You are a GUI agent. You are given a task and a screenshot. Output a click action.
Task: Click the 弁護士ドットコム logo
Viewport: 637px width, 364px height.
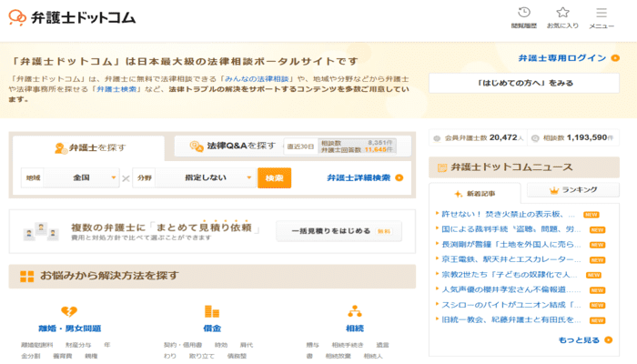point(72,17)
